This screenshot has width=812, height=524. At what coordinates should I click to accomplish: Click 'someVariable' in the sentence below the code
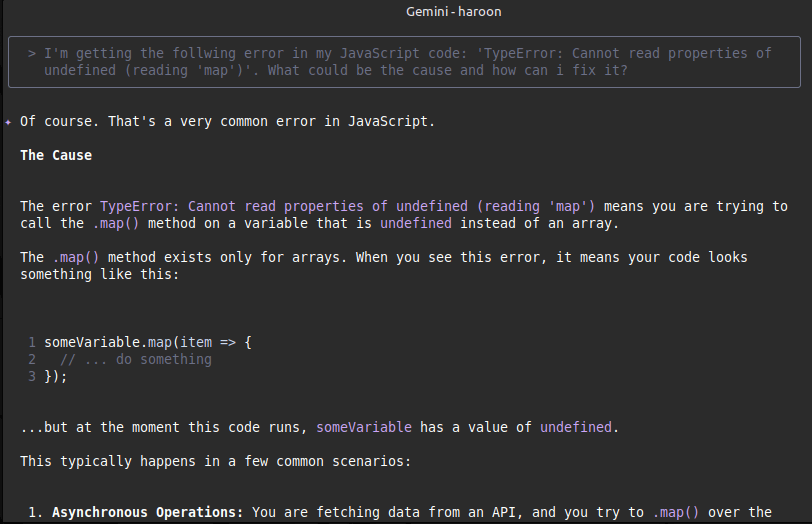click(x=363, y=427)
